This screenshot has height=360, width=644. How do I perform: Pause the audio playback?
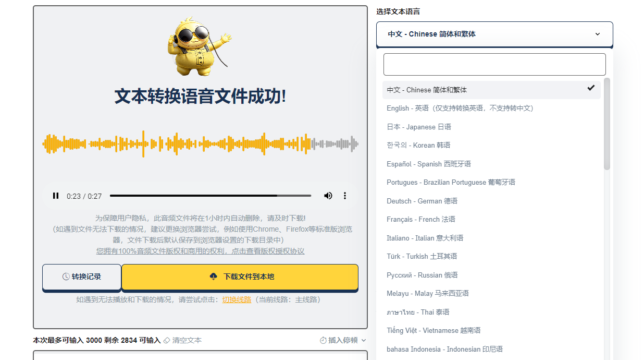pos(56,196)
